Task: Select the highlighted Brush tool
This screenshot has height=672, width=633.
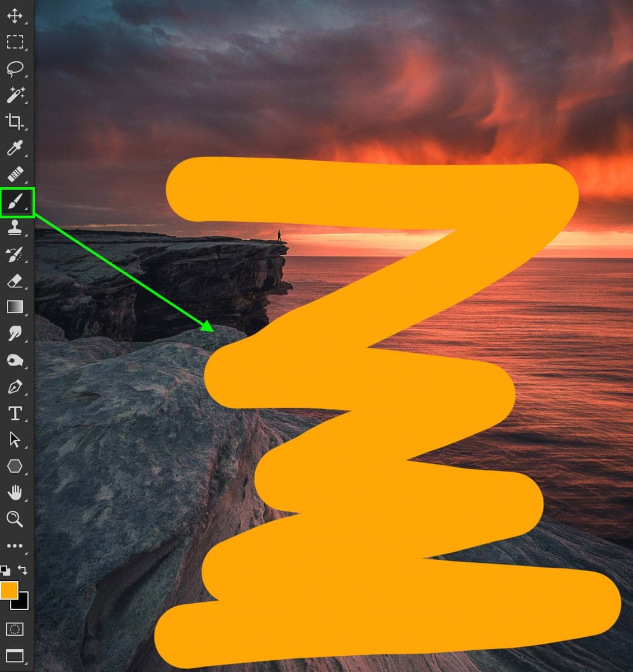Action: [15, 203]
